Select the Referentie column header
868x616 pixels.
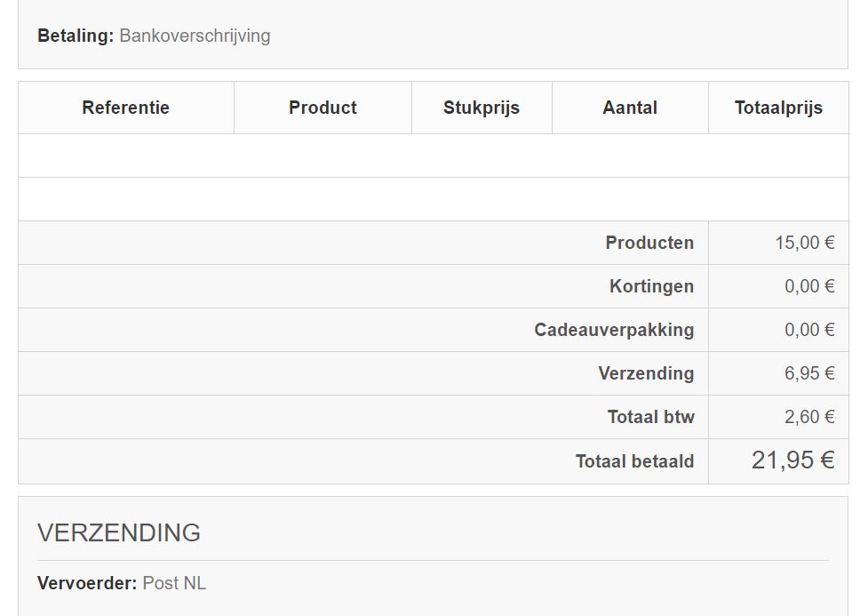(125, 108)
